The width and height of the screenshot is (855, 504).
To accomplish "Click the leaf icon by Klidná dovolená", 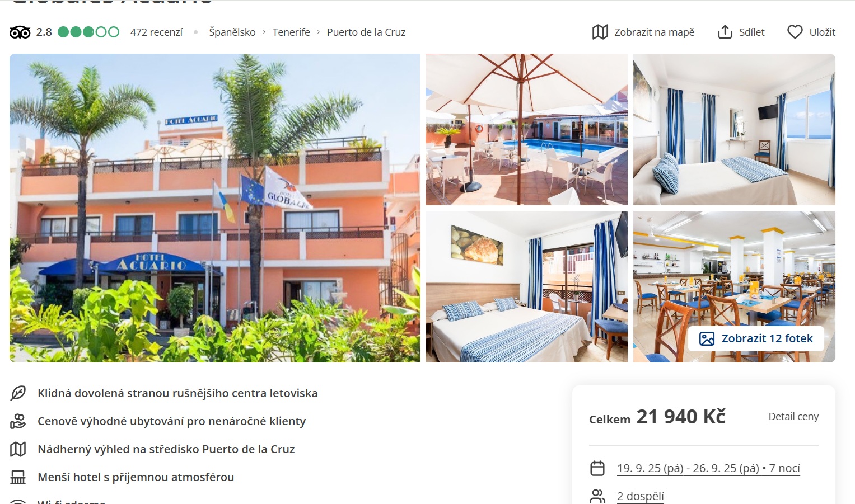I will 18,393.
